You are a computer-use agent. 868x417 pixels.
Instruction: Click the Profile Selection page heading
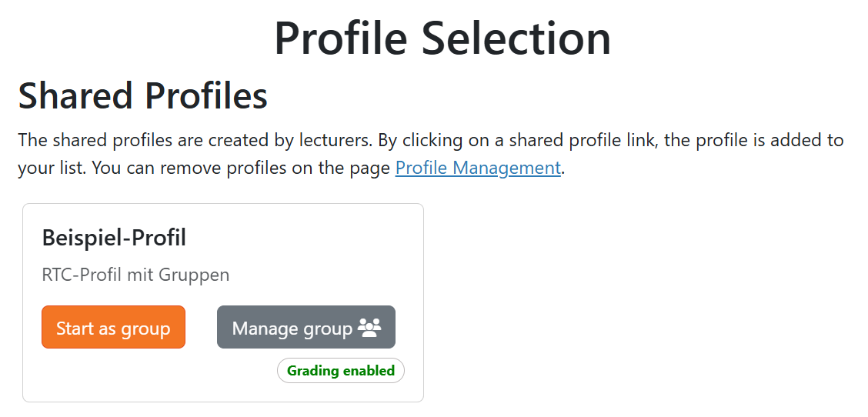(442, 38)
